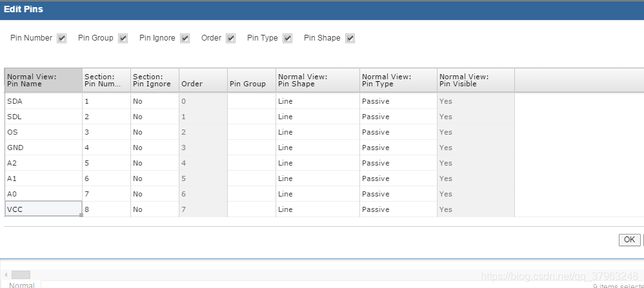Disable the Order column checkbox

pyautogui.click(x=230, y=38)
